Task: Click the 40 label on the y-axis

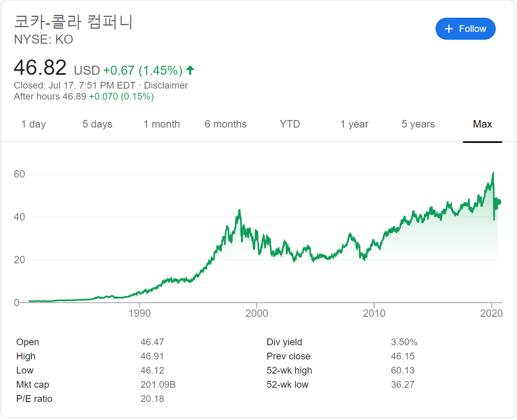Action: [x=19, y=217]
